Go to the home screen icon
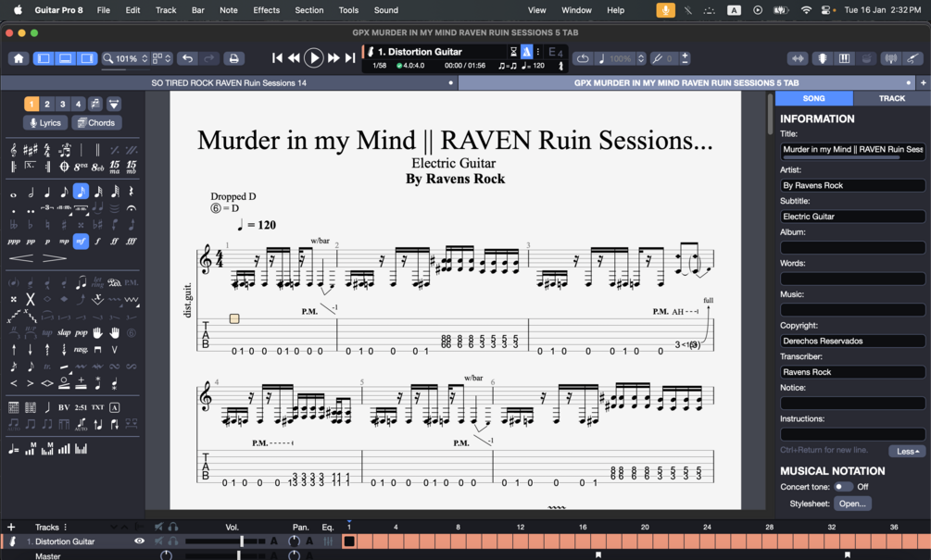931x560 pixels. (x=19, y=58)
